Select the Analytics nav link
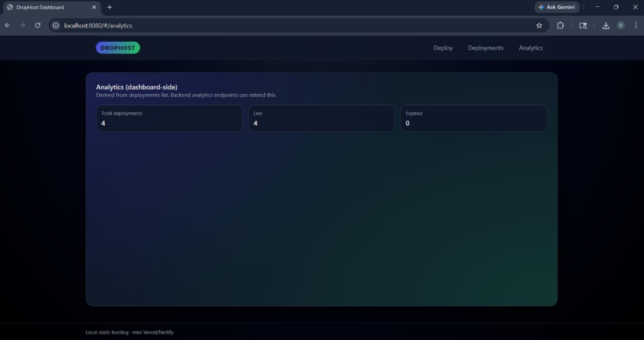 [x=530, y=48]
